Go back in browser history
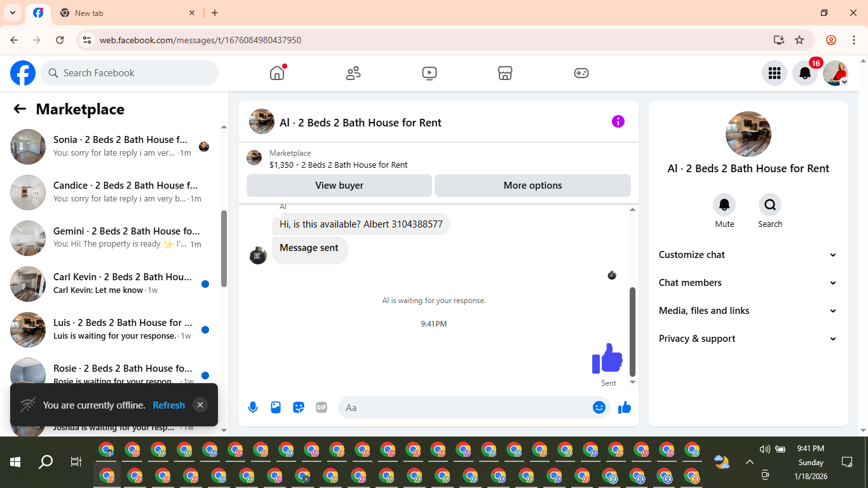Screen dimensions: 868x488 (x=14, y=40)
